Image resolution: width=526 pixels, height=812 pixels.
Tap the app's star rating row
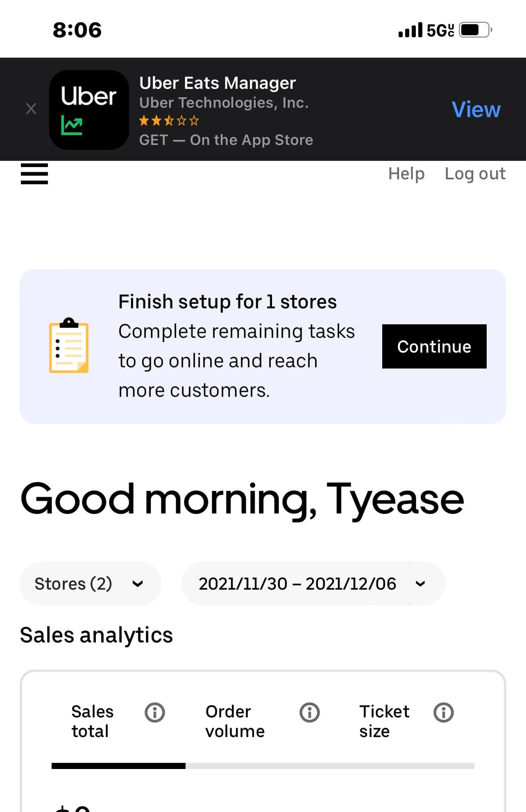[169, 121]
